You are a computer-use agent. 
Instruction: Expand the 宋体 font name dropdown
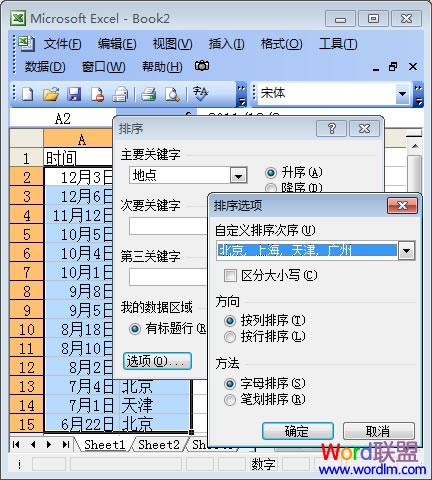tap(402, 94)
